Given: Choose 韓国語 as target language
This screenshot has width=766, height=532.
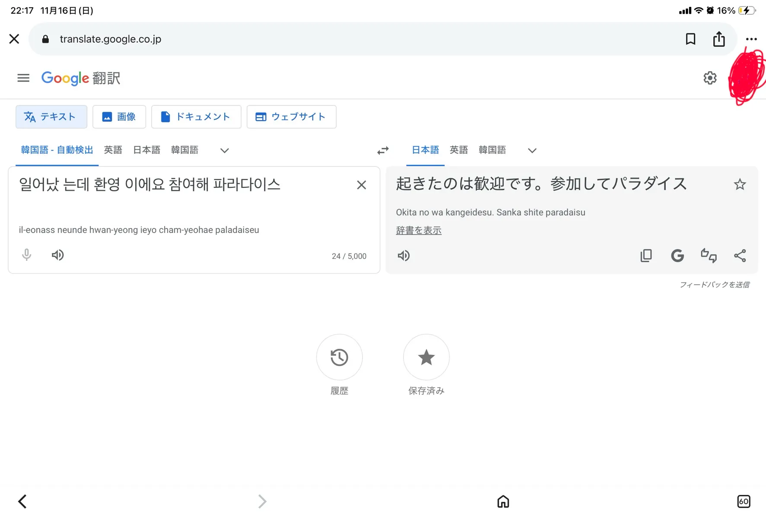Looking at the screenshot, I should (492, 150).
